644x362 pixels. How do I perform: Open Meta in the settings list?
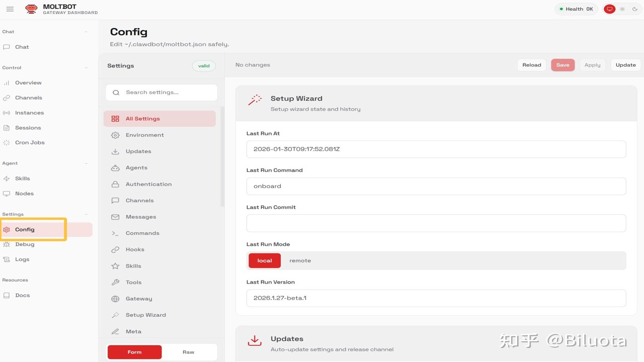(159, 331)
